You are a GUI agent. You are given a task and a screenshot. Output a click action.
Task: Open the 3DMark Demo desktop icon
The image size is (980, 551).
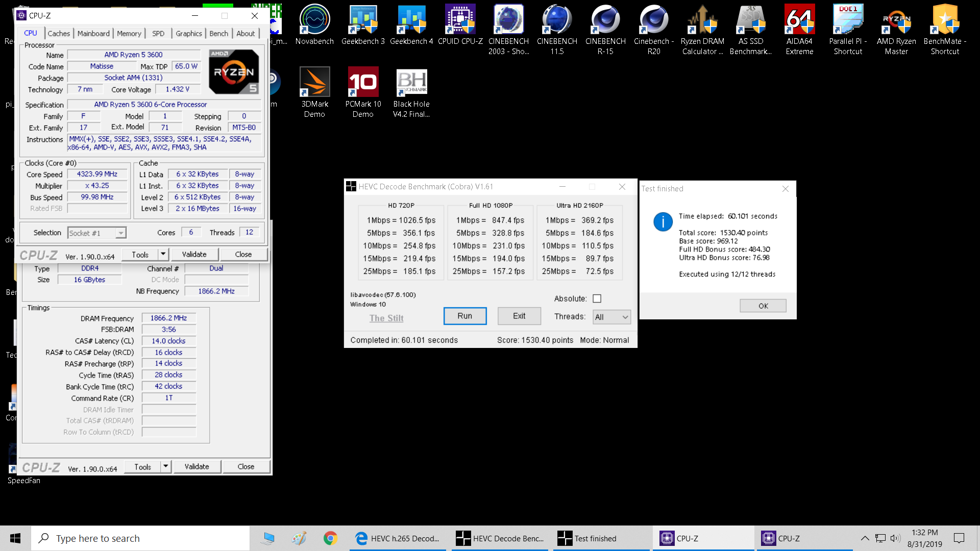tap(314, 92)
